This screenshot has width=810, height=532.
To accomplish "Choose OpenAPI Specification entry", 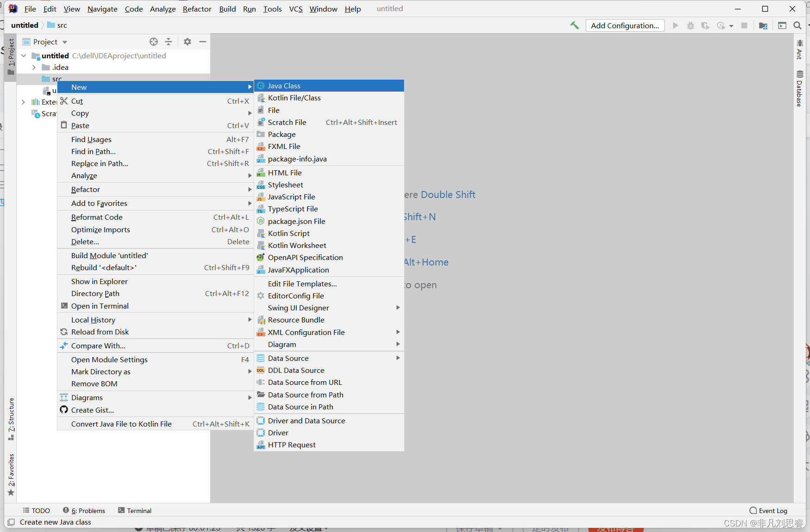I will point(329,257).
